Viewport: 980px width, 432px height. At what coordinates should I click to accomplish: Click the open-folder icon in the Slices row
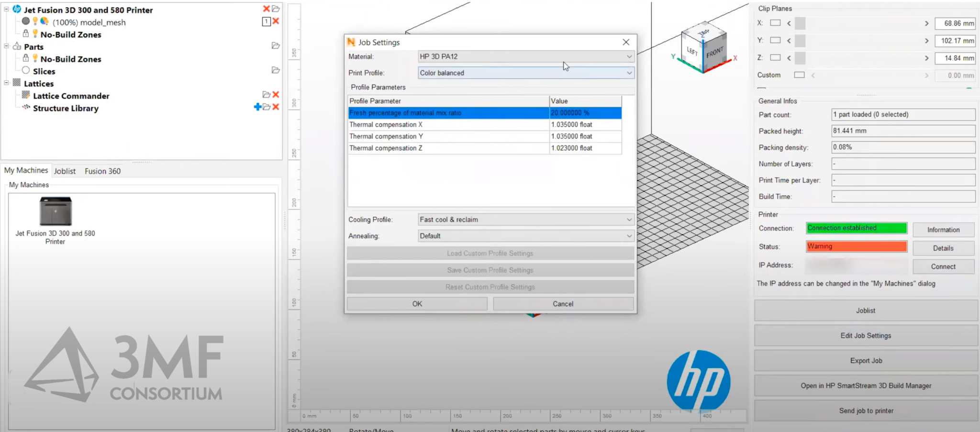[x=276, y=70]
